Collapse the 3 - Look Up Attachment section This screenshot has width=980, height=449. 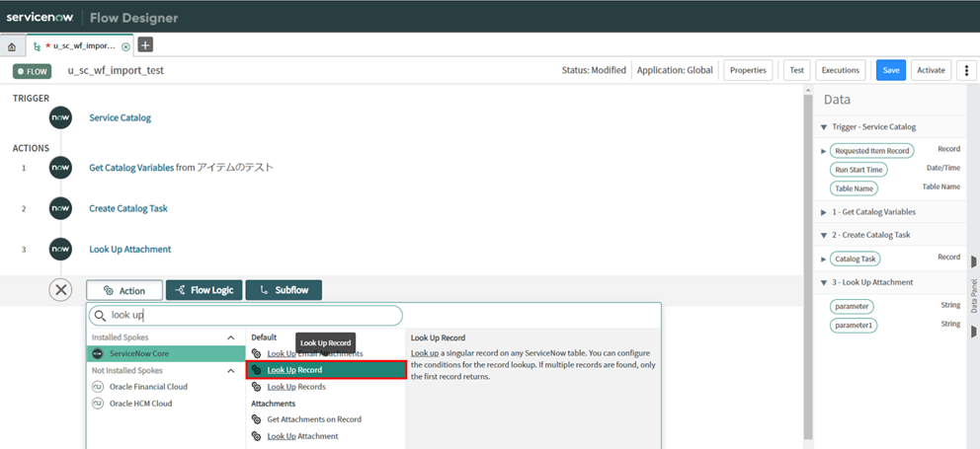coord(824,281)
